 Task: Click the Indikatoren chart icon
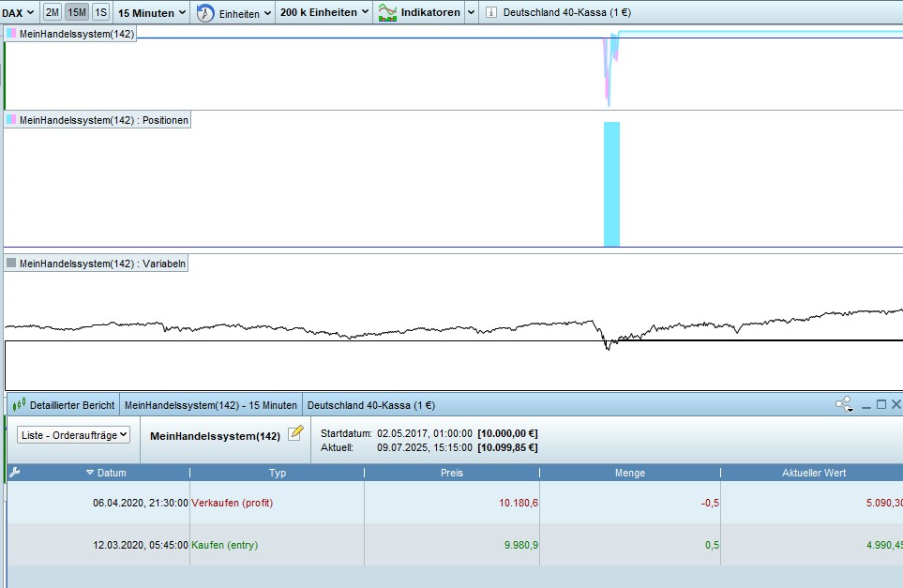(x=387, y=13)
